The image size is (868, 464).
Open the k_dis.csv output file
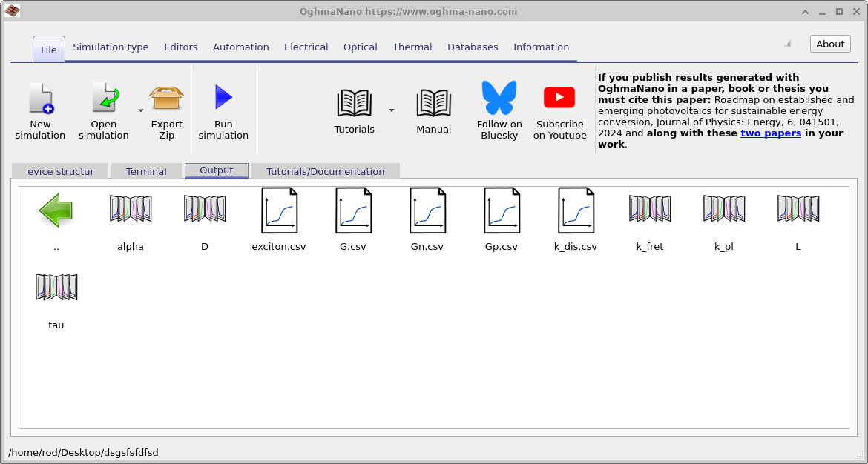(x=575, y=211)
